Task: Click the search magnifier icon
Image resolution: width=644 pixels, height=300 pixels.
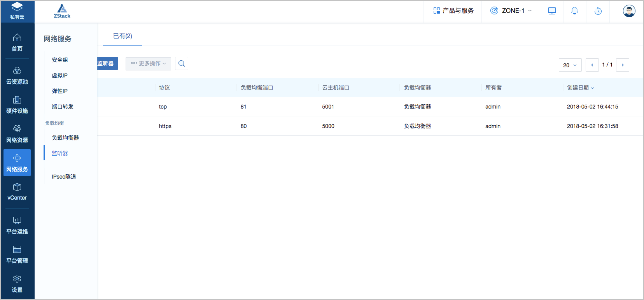Action: [x=182, y=63]
